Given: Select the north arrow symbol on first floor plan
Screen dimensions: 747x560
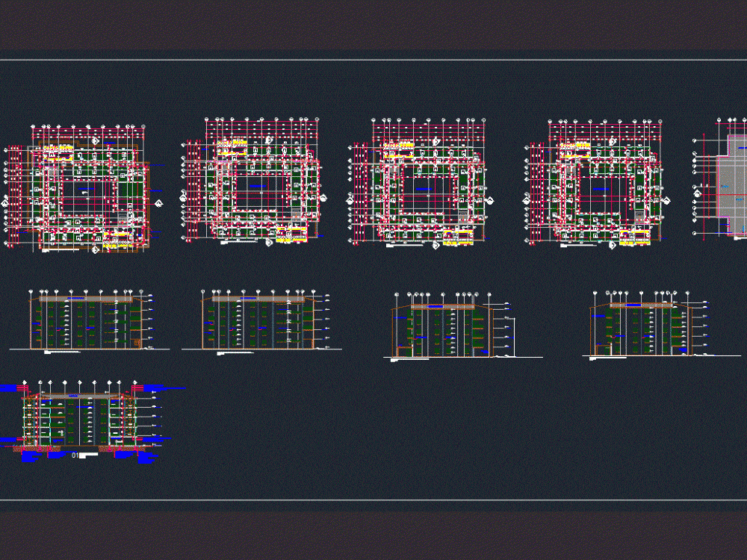Looking at the screenshot, I should click(x=95, y=140).
